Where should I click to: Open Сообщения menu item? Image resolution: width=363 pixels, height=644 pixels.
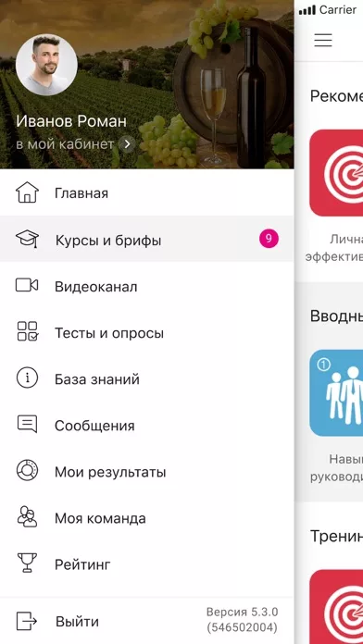146,425
